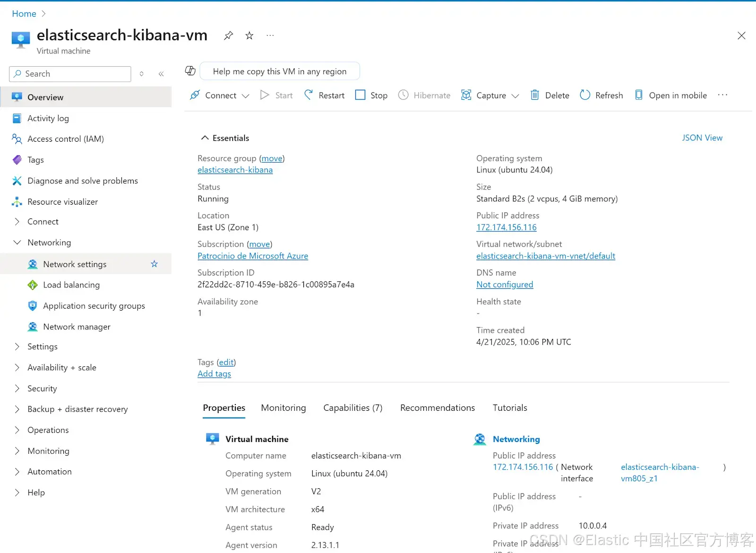
Task: Open the elasticsearch-kibana resource group link
Action: [235, 170]
